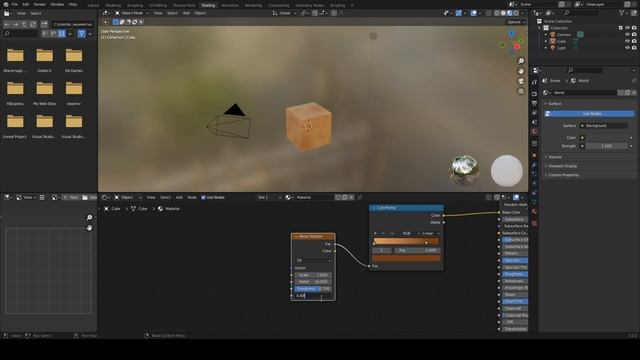Go forward in file browser history
This screenshot has height=360, width=640.
tap(16, 24)
